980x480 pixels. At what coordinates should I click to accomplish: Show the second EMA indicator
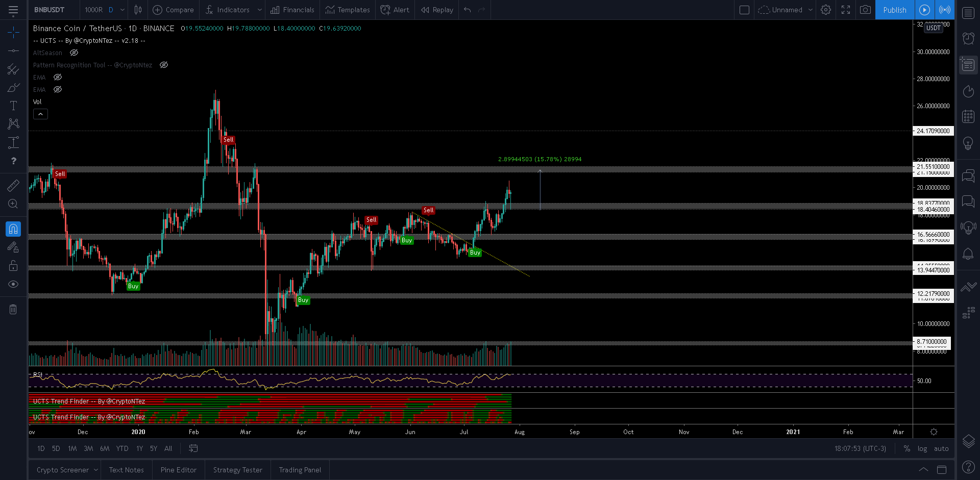[58, 89]
